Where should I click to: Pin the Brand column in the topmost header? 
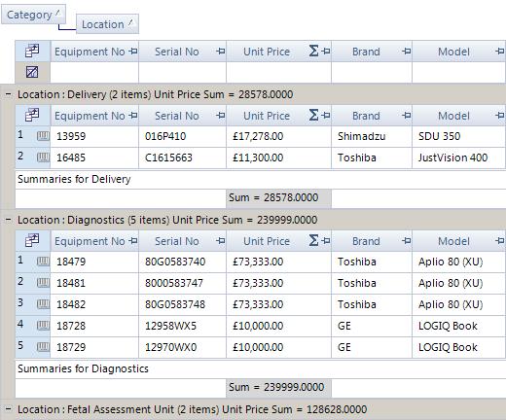click(407, 52)
